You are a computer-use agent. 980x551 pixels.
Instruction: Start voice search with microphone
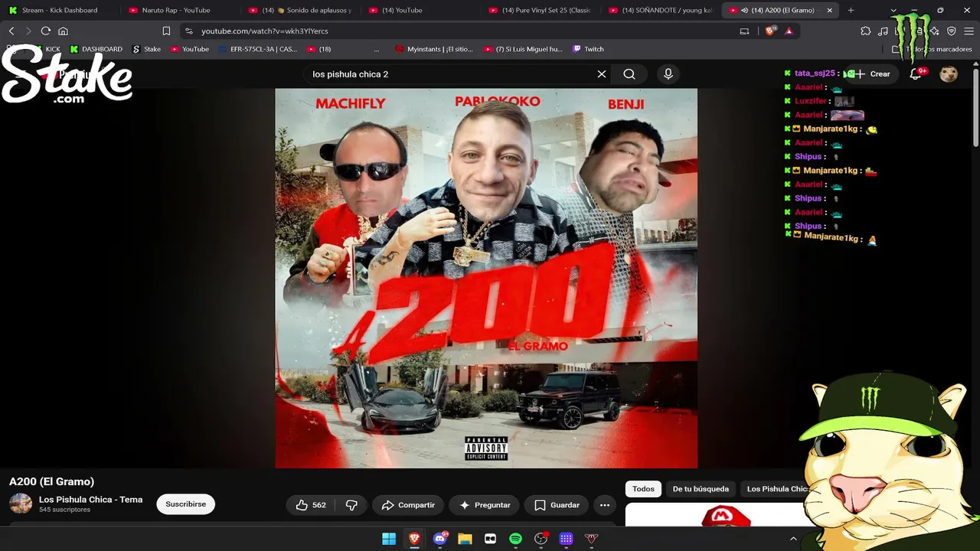[x=668, y=74]
